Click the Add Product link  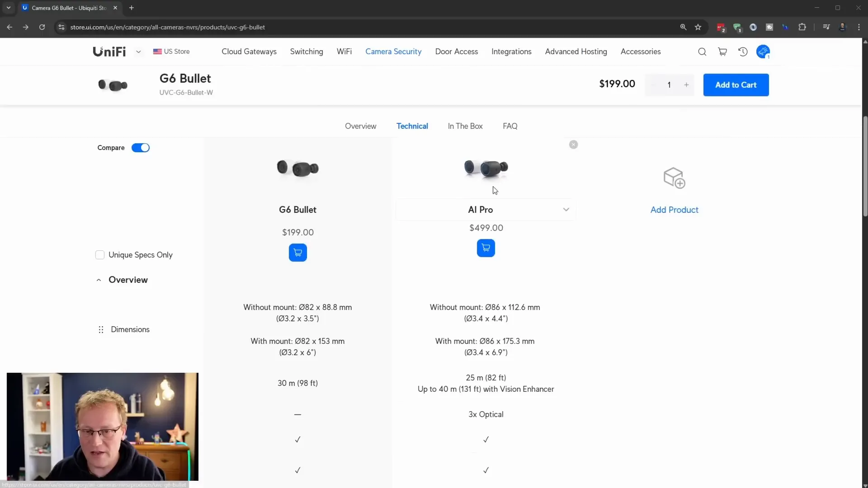674,210
